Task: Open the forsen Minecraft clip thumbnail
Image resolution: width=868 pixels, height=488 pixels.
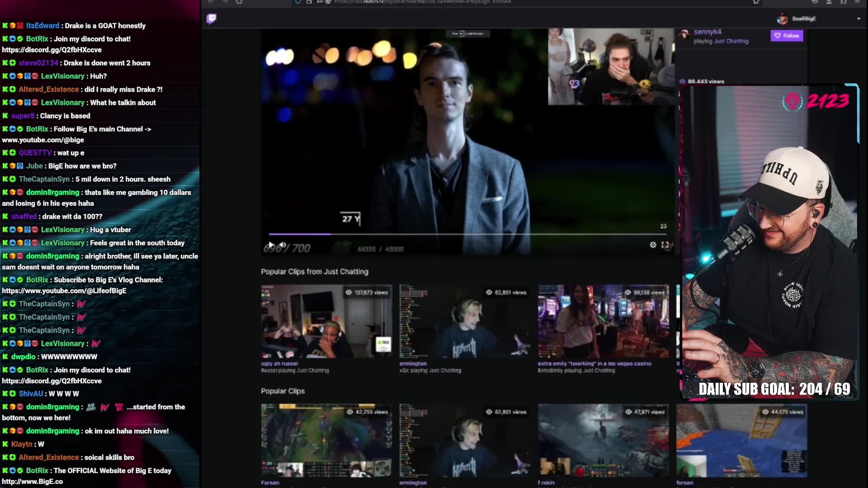Action: tap(741, 441)
